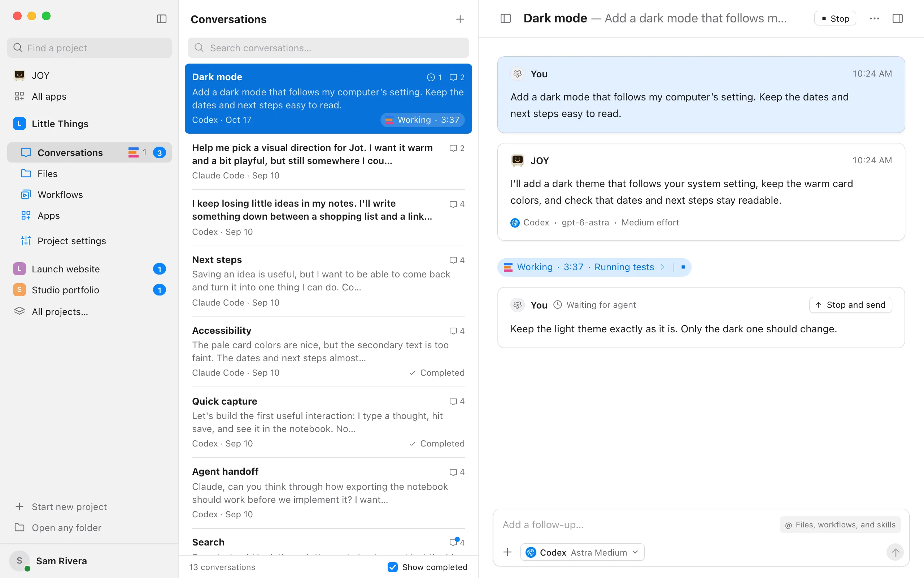This screenshot has height=578, width=924.
Task: Start a new conversation with the plus icon
Action: coord(460,19)
